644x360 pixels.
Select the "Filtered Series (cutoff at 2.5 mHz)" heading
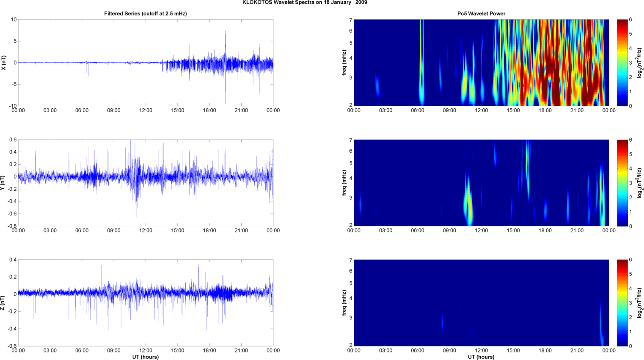[x=146, y=14]
